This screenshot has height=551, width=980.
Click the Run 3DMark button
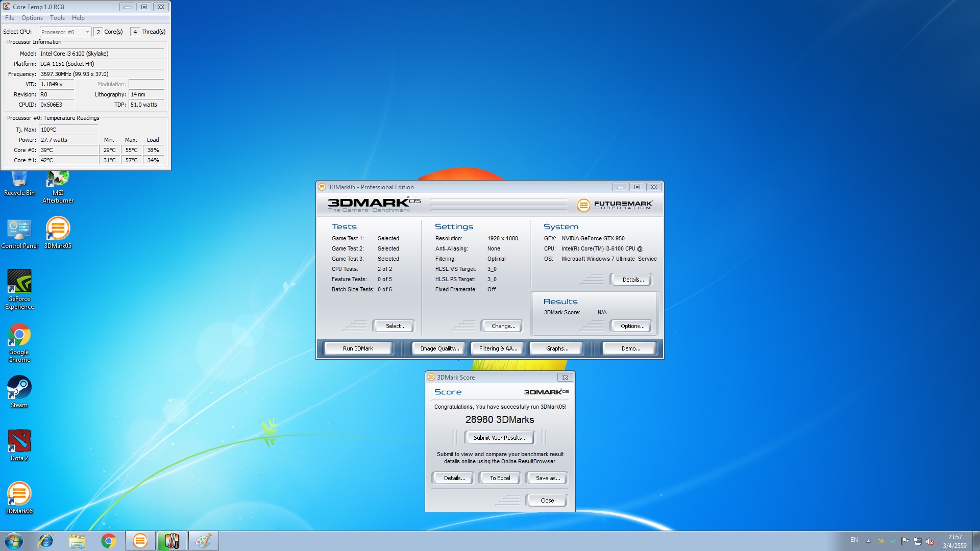click(358, 348)
